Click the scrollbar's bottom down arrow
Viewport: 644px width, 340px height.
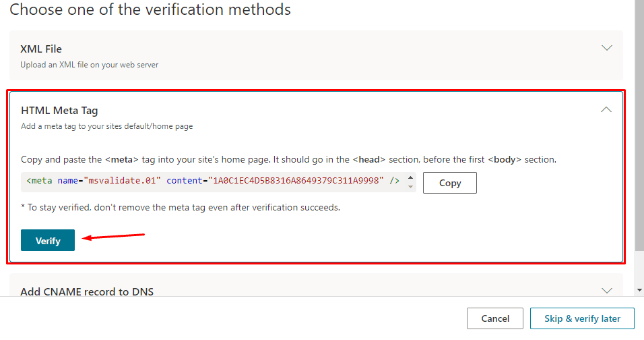[x=639, y=290]
